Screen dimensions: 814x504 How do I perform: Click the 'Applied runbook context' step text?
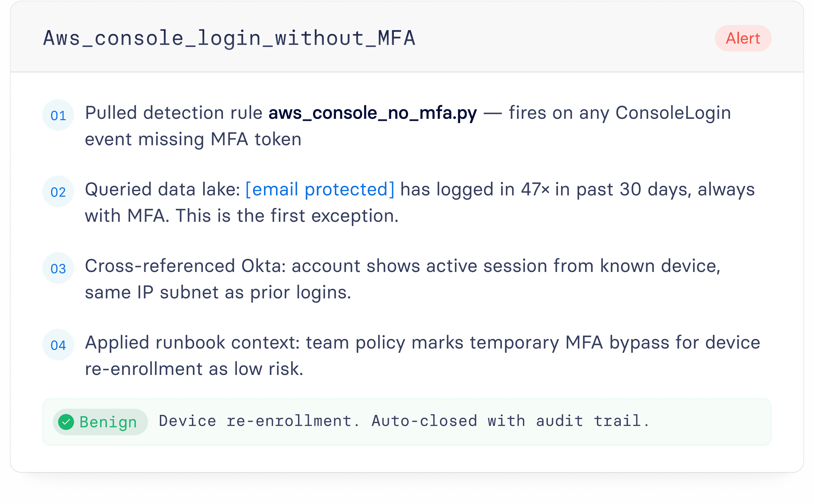[192, 343]
